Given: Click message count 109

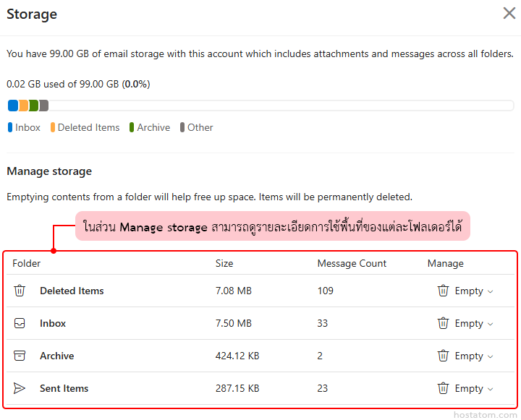Looking at the screenshot, I should pos(326,291).
